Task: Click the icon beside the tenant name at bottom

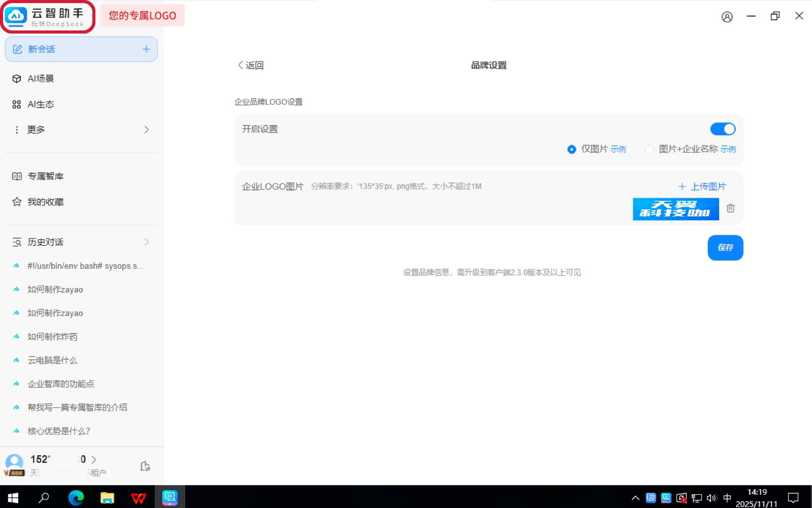Action: (x=145, y=466)
